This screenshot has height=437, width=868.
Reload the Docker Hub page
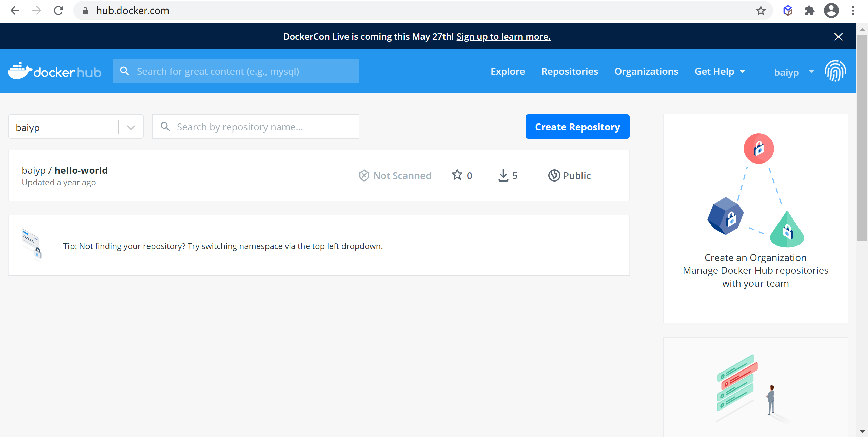(59, 11)
